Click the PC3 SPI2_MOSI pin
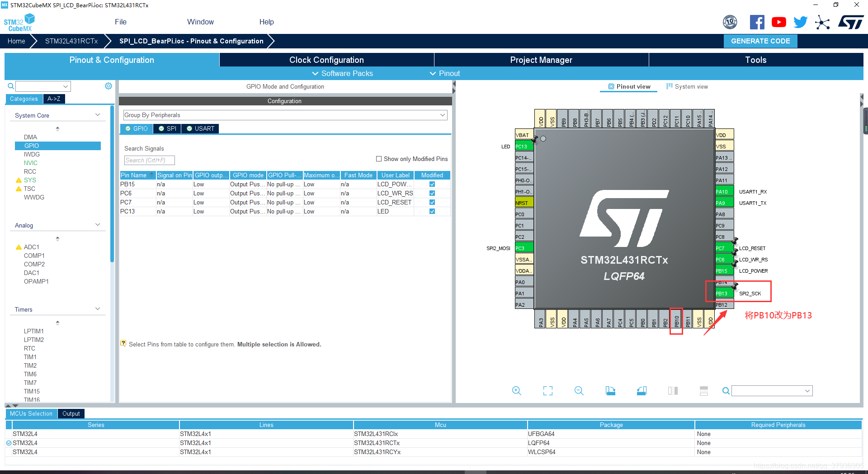Screen dimensions: 868x474 524,248
